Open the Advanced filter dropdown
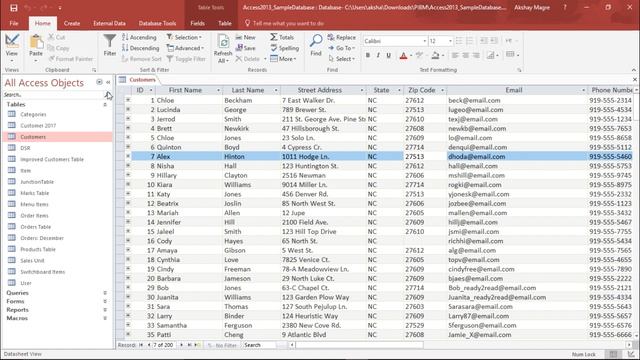Image resolution: width=640 pixels, height=360 pixels. pos(185,48)
